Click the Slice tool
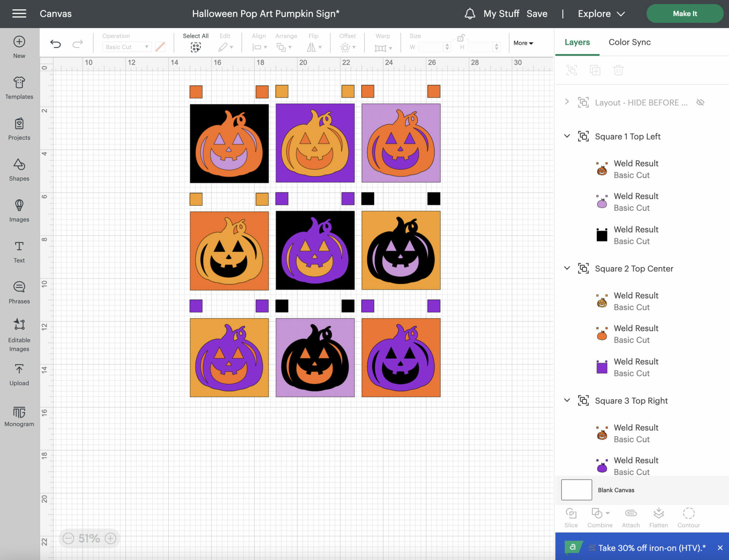The width and height of the screenshot is (729, 560). coord(571,517)
